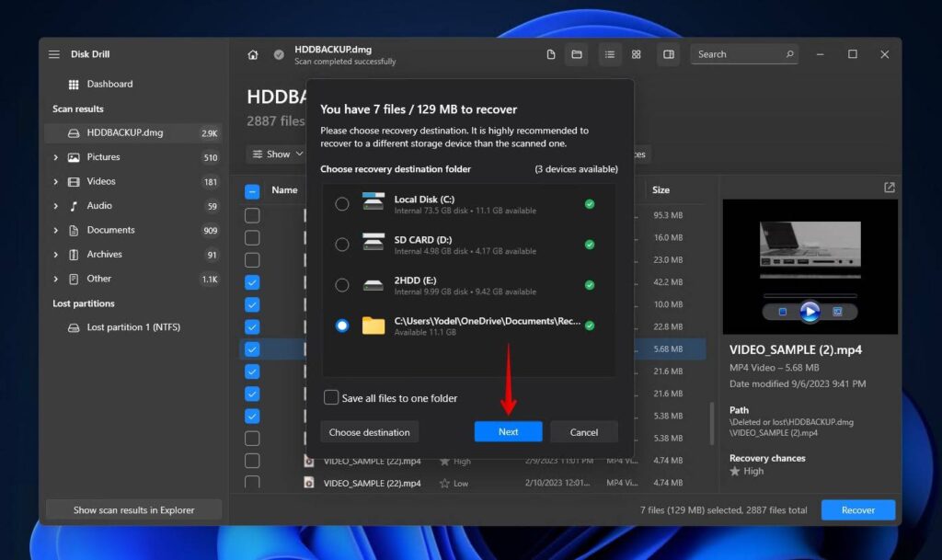Open the file view icon in the toolbar
Image resolution: width=942 pixels, height=560 pixels.
coord(550,54)
